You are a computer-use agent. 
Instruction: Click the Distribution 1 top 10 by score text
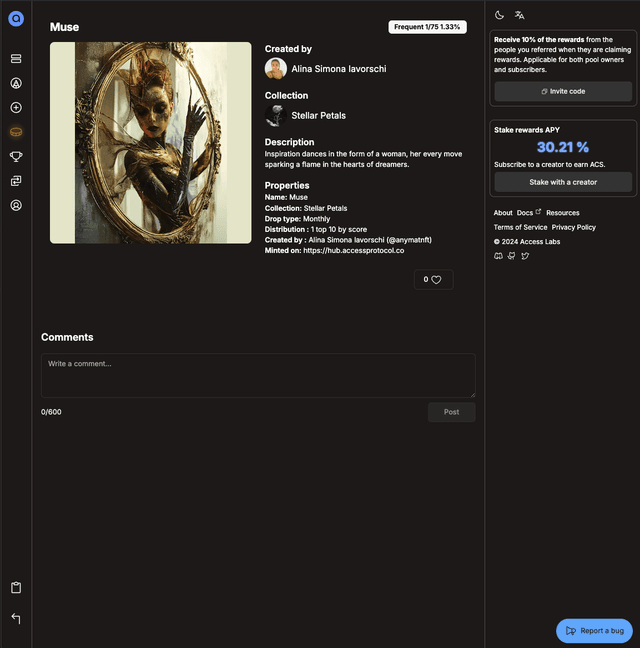[316, 229]
